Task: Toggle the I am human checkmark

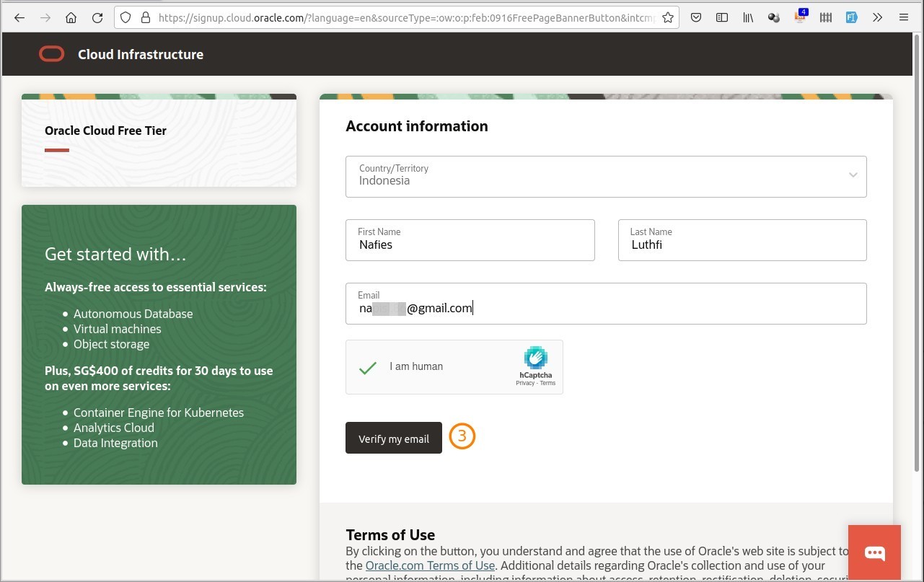Action: tap(368, 367)
